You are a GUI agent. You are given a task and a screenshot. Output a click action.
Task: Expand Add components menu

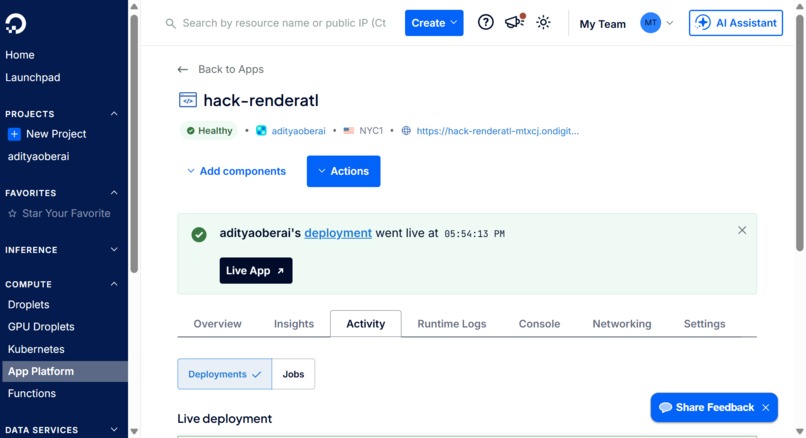pos(236,171)
